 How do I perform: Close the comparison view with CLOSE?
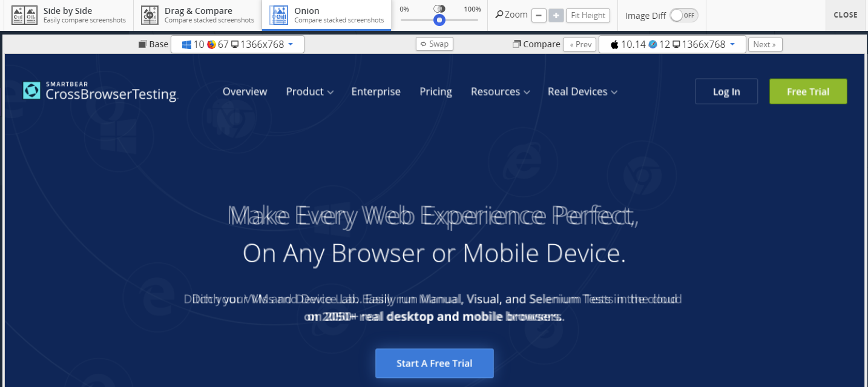coord(846,15)
